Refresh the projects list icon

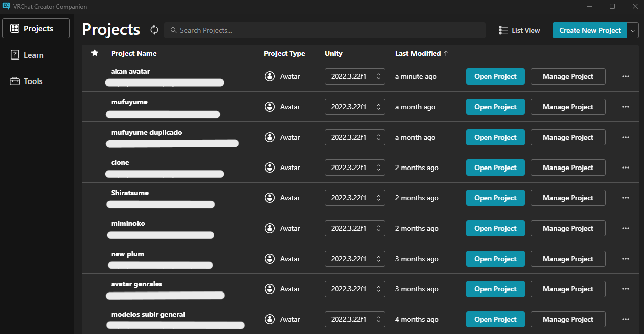[154, 30]
